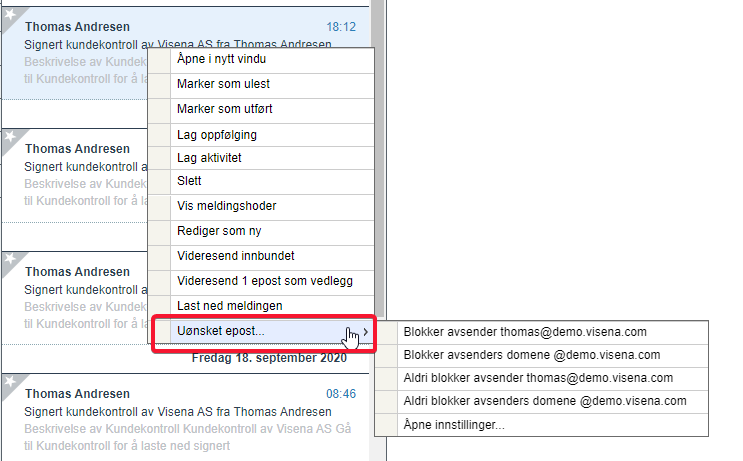Star the 18:12 Thomas Andresen email
Image resolution: width=743 pixels, height=461 pixels.
pyautogui.click(x=10, y=15)
